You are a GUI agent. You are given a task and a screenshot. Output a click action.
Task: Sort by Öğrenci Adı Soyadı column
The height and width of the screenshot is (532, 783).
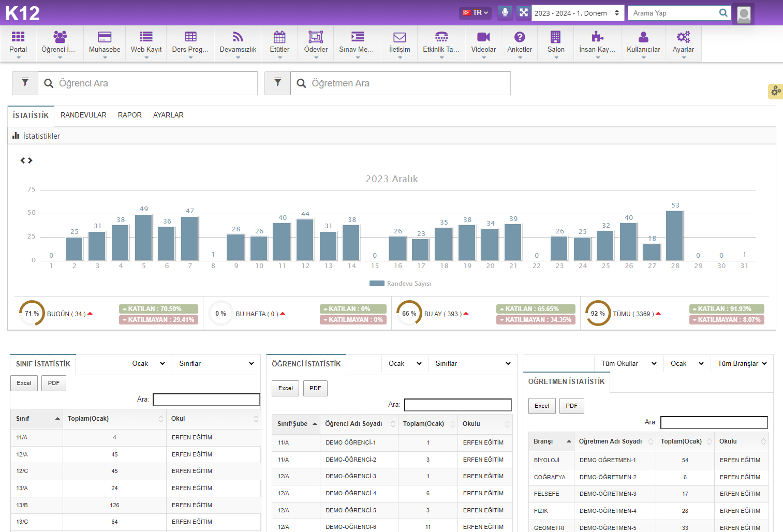(x=359, y=424)
